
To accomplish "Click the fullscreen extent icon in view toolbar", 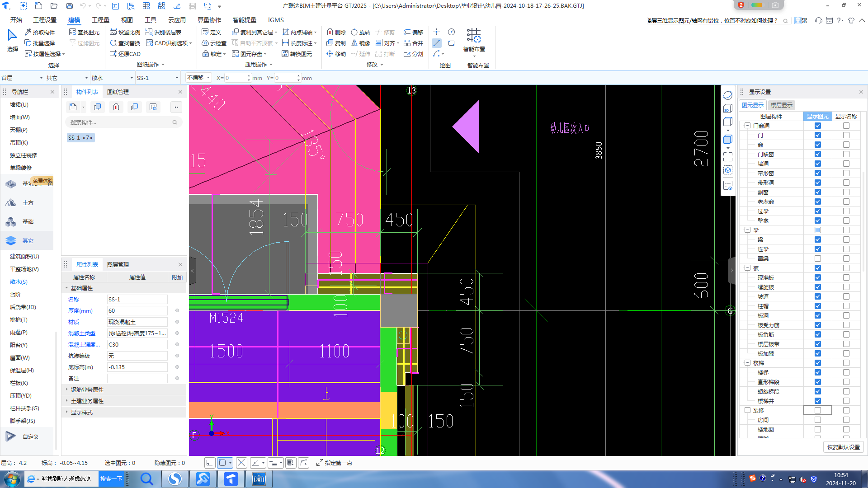I will pyautogui.click(x=727, y=157).
